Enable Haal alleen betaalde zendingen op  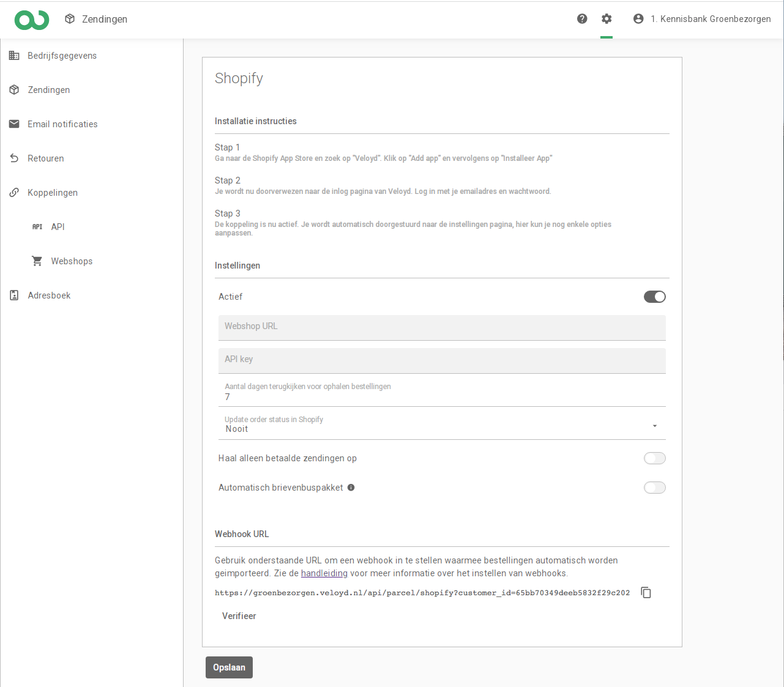[x=654, y=458]
